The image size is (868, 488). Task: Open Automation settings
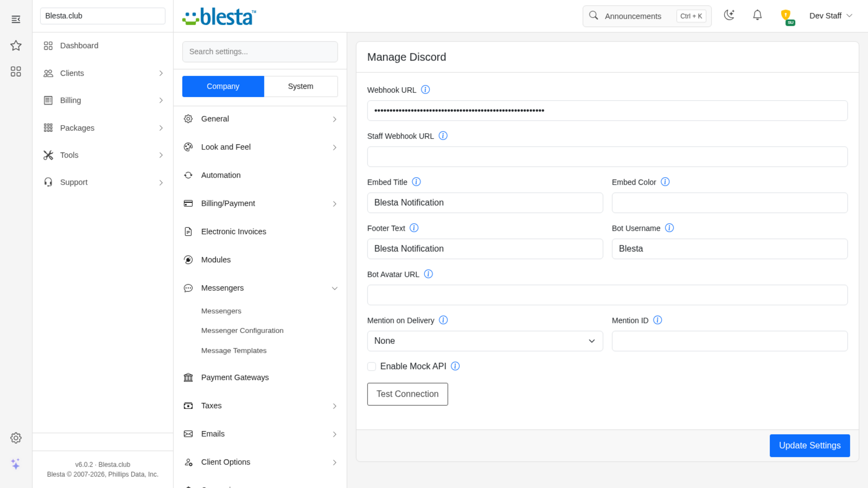[260, 175]
